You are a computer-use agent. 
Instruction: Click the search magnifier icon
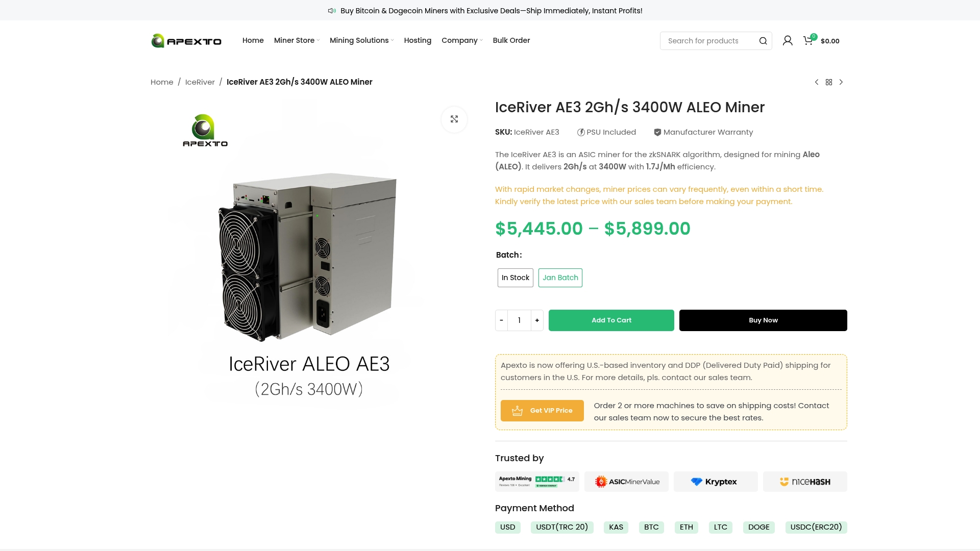[x=763, y=40]
